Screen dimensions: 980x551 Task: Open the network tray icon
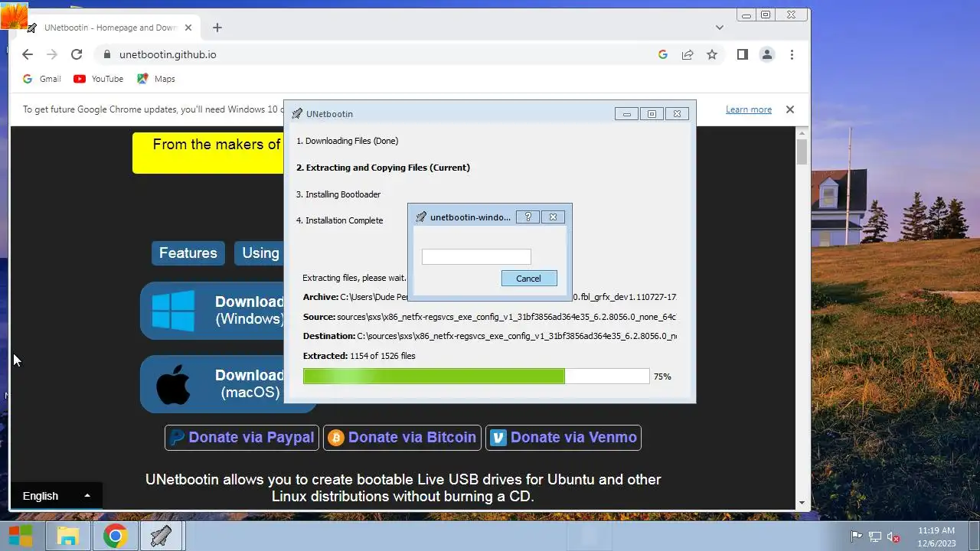(875, 536)
